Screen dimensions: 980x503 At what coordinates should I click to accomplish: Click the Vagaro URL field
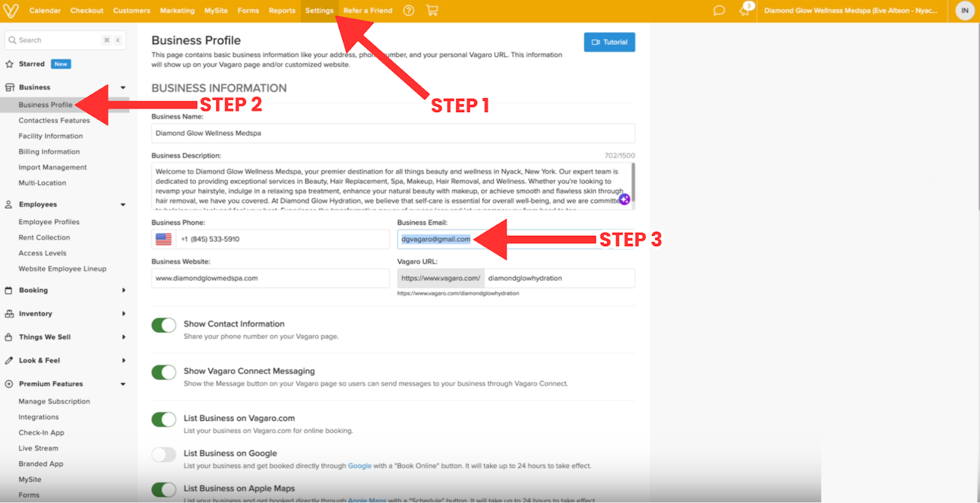point(559,278)
